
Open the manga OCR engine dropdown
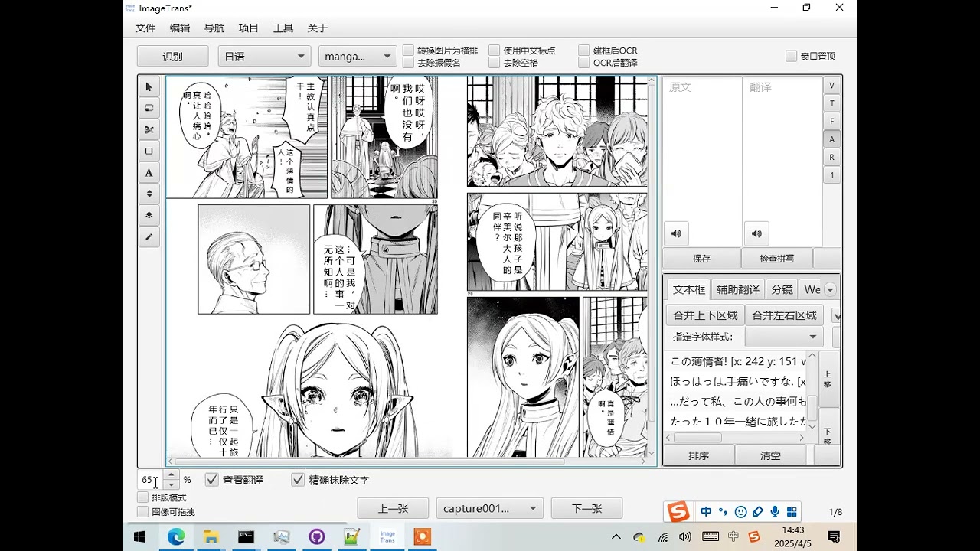pos(358,56)
